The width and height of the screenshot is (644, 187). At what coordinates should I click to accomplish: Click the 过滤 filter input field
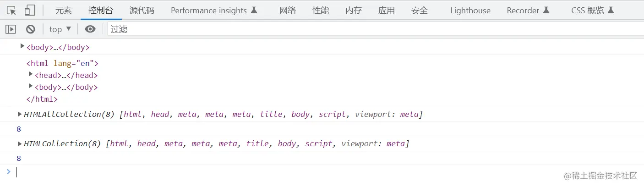coord(376,29)
